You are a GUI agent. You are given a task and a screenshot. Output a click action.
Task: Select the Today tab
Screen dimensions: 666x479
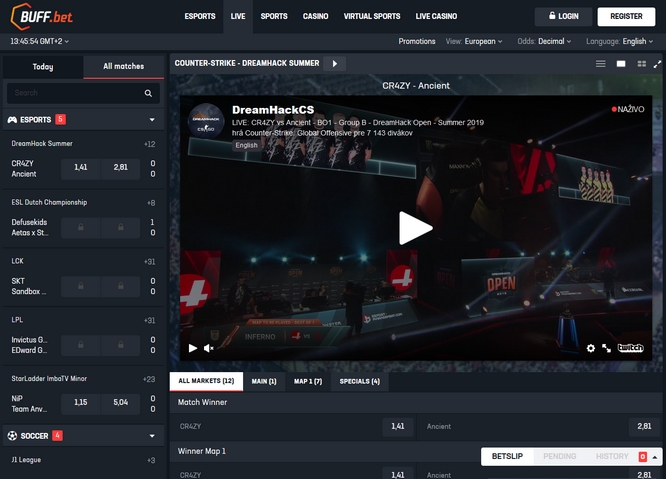[43, 67]
